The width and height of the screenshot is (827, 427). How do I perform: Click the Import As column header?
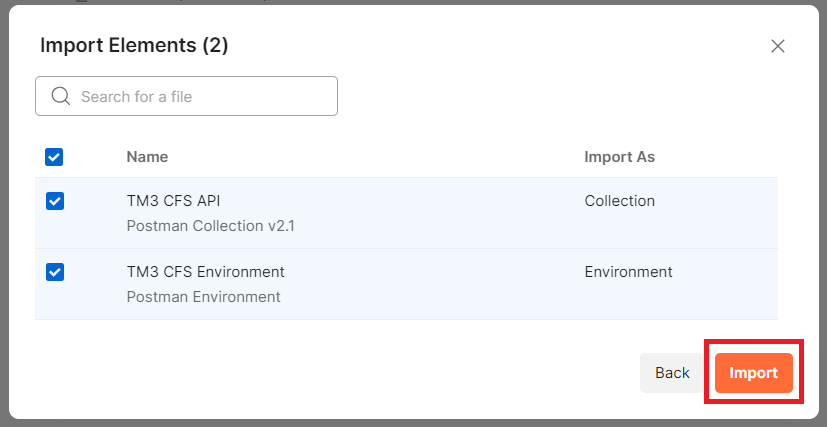(x=619, y=157)
